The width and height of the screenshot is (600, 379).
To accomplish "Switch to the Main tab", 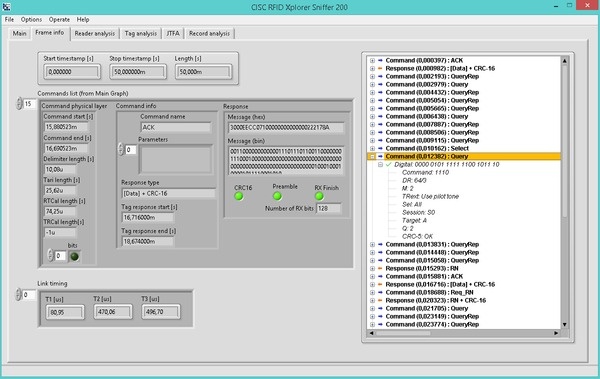I will click(x=20, y=34).
